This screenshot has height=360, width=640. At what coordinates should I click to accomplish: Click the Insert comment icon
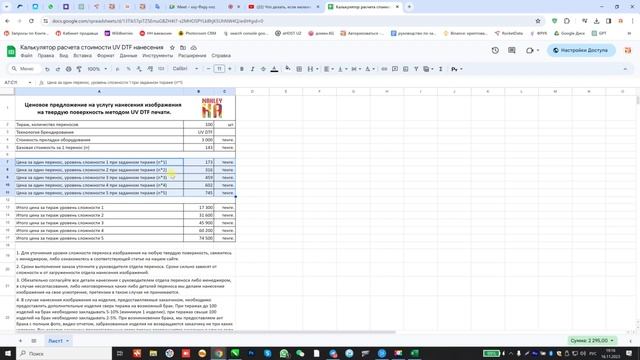point(395,69)
